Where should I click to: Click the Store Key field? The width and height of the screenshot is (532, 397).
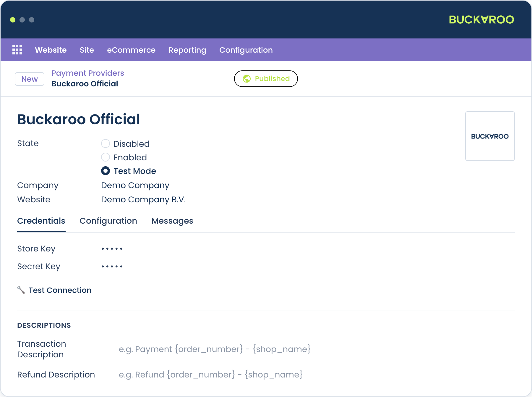pos(112,248)
